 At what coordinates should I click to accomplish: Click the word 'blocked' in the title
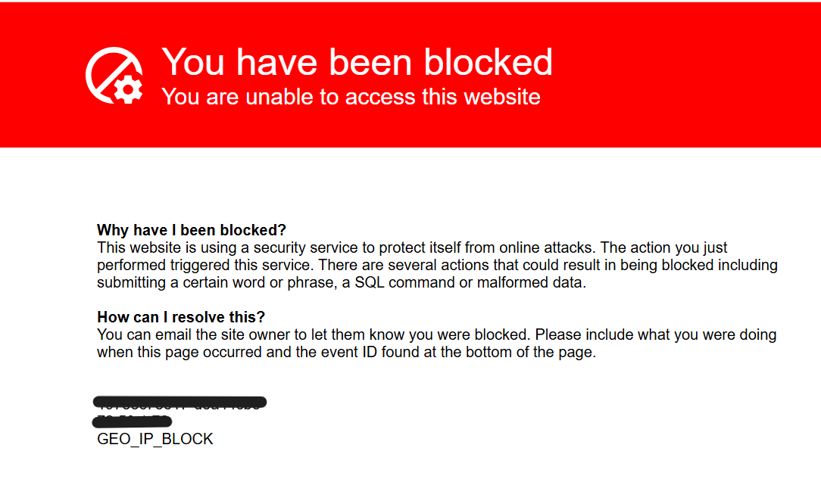488,62
